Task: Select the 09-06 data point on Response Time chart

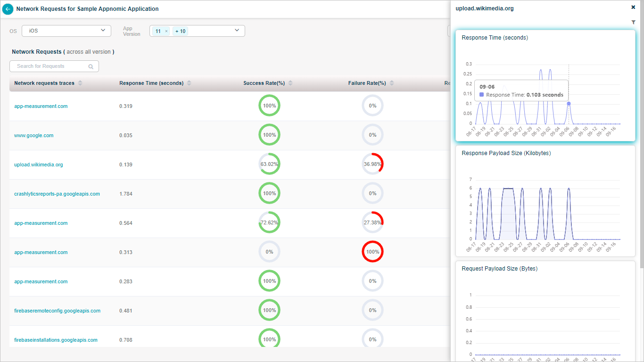Action: point(569,104)
